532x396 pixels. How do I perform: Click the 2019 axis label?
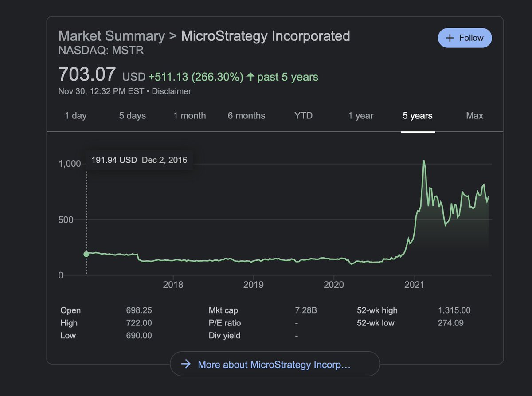(254, 284)
